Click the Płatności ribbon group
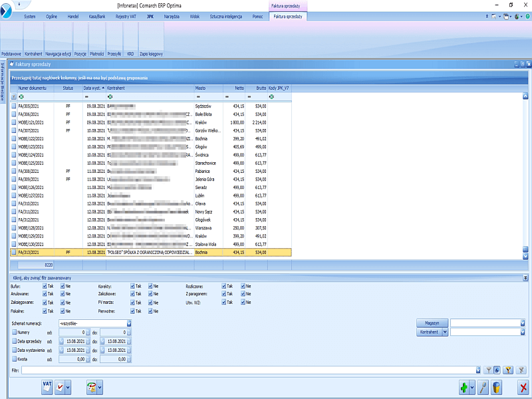532x399 pixels. click(97, 54)
